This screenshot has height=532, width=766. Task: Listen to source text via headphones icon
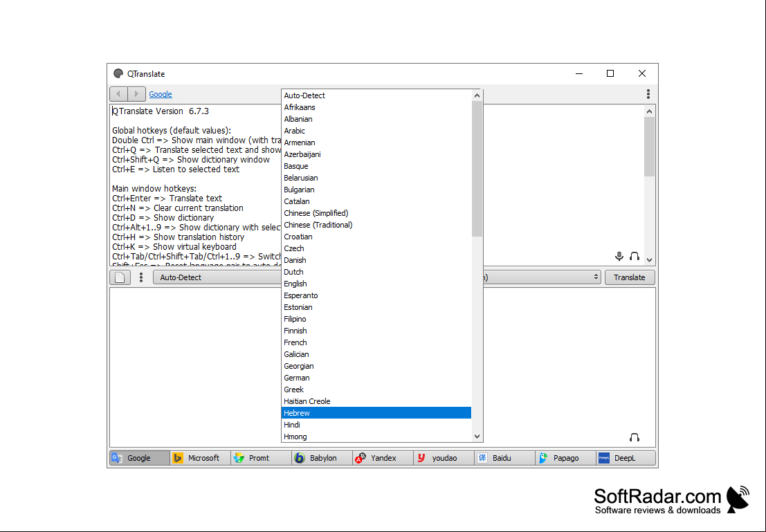tap(634, 257)
